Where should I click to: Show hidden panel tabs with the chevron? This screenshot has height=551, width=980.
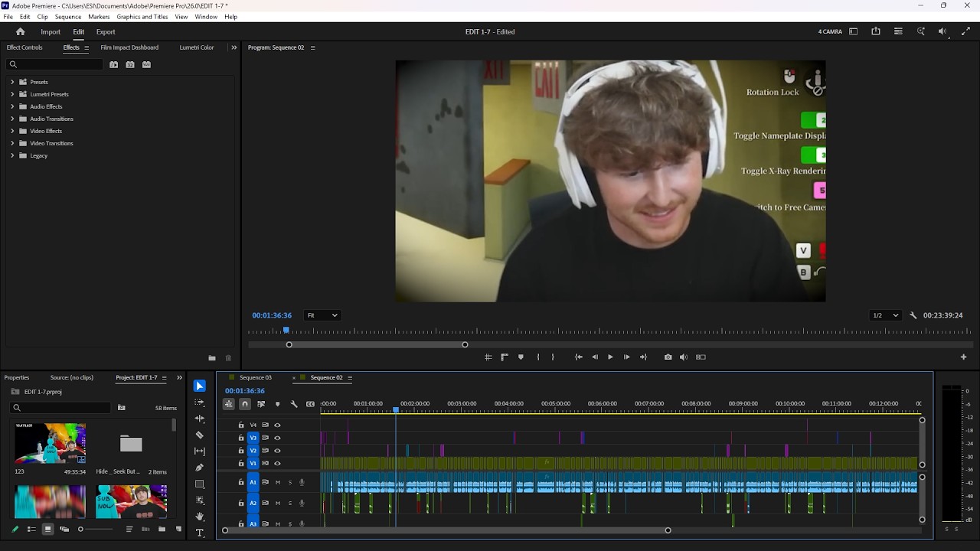233,47
